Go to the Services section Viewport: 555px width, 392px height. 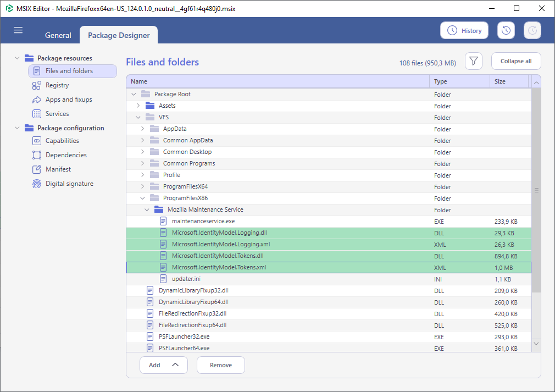click(x=57, y=114)
